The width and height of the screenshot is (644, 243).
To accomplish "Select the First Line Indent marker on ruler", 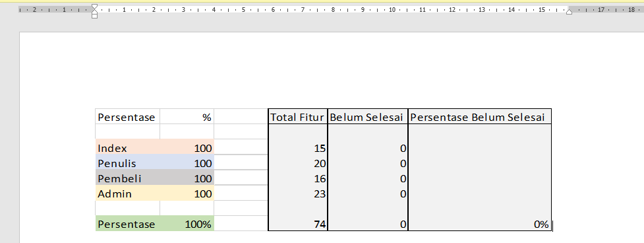I will [94, 7].
